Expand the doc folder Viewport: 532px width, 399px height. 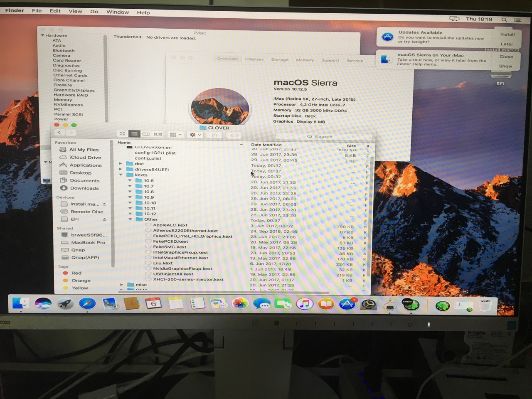tap(121, 164)
